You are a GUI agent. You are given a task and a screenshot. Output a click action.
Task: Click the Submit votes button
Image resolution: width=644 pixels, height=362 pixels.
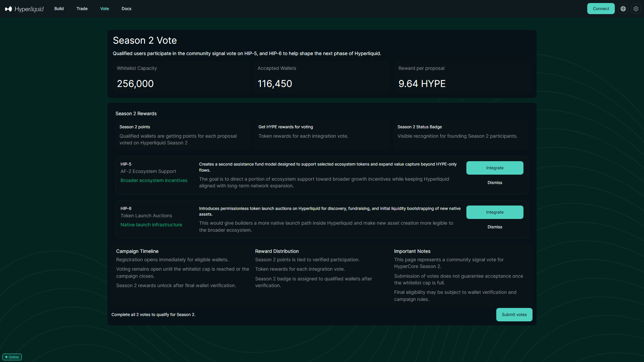(x=514, y=315)
